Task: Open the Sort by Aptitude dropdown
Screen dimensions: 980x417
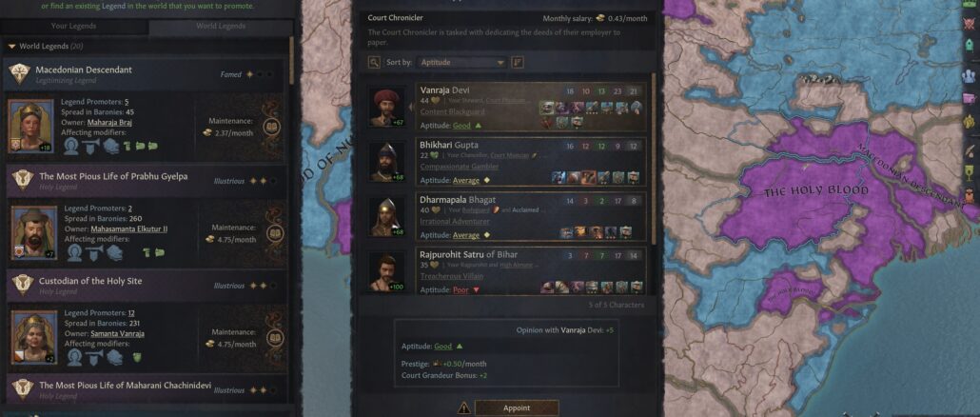Action: pos(461,63)
